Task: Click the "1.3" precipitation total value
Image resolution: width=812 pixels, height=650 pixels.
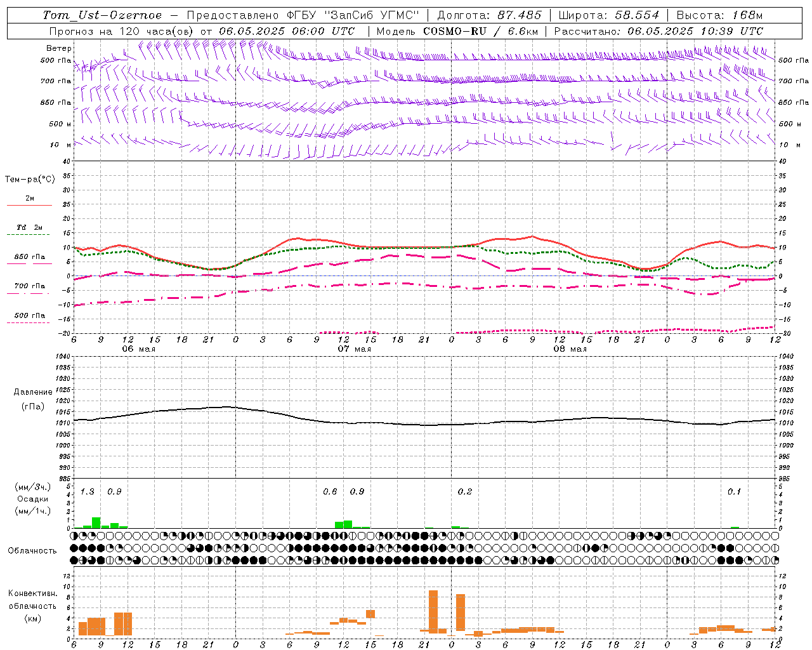Action: click(88, 491)
